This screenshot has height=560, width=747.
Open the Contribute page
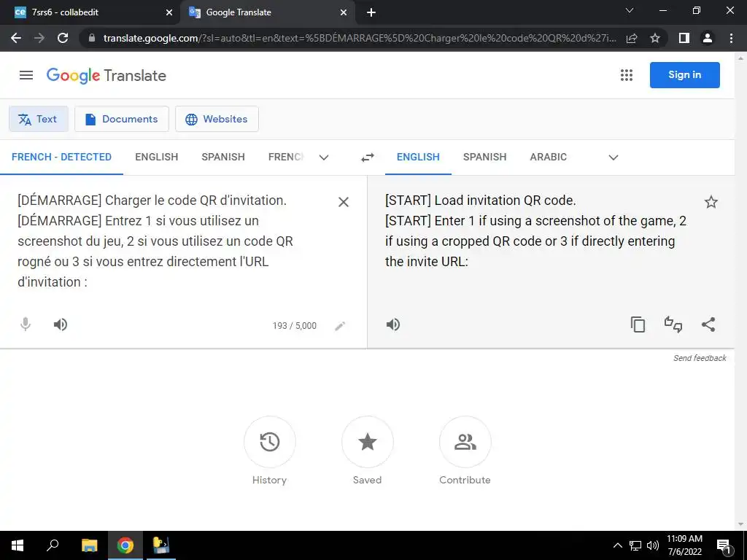[465, 442]
